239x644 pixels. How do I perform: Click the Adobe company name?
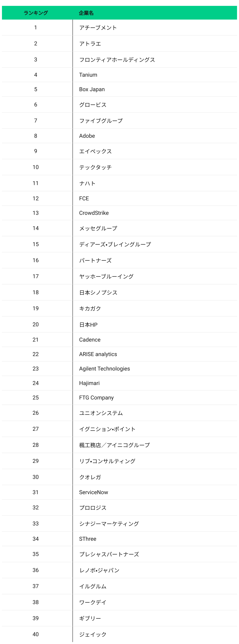tap(87, 136)
